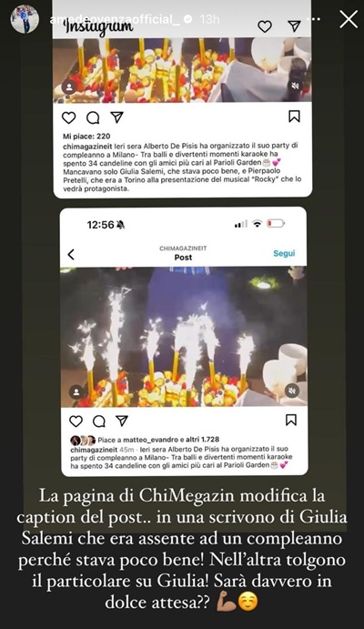The width and height of the screenshot is (364, 629).
Task: Like the story with the top heart icon
Action: (x=265, y=26)
